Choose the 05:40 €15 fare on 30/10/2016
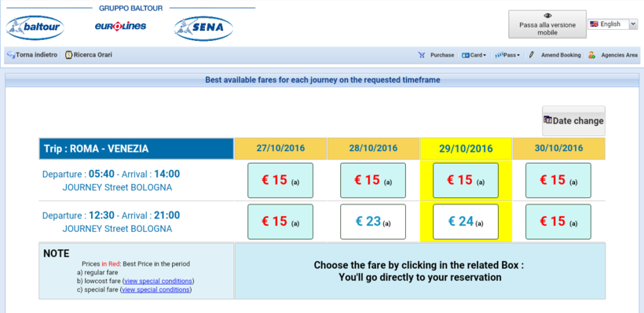 coord(558,180)
